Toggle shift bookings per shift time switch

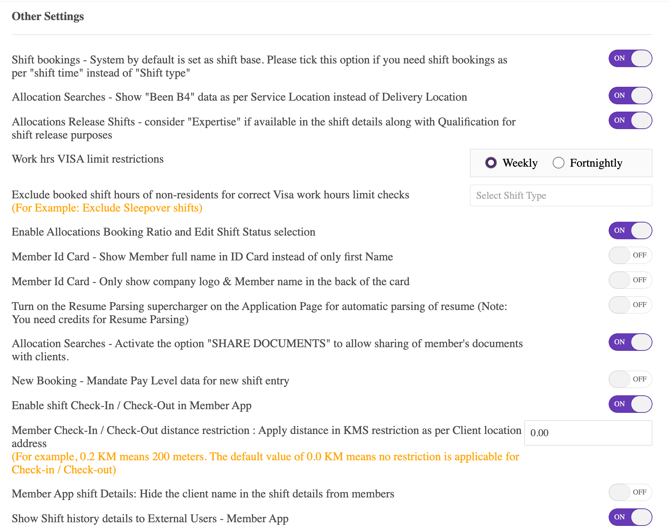pos(630,59)
